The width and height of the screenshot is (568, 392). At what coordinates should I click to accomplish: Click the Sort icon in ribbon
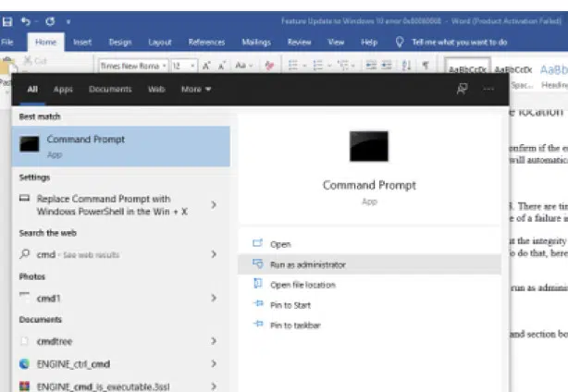(406, 66)
